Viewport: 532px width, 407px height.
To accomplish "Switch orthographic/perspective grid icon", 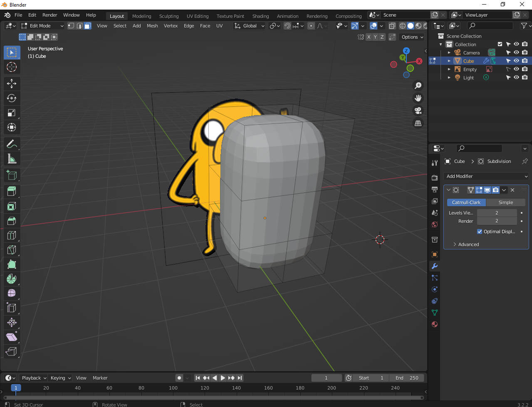I will point(418,123).
